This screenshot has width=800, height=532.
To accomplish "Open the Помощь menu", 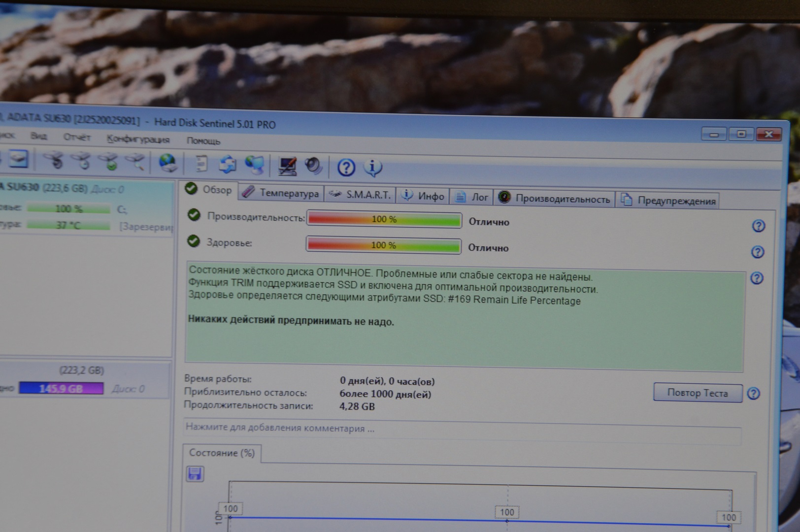I will coord(203,141).
